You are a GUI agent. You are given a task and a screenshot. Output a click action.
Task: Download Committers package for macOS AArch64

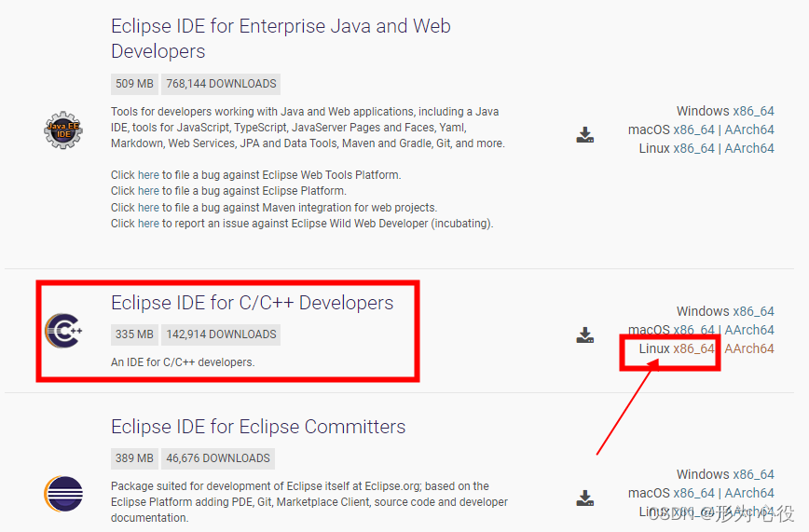749,493
